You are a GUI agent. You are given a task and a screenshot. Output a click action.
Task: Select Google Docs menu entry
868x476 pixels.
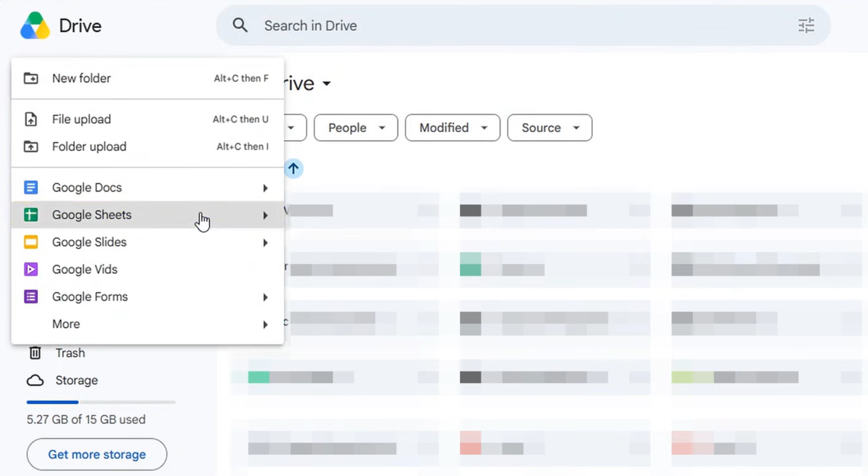coord(147,187)
